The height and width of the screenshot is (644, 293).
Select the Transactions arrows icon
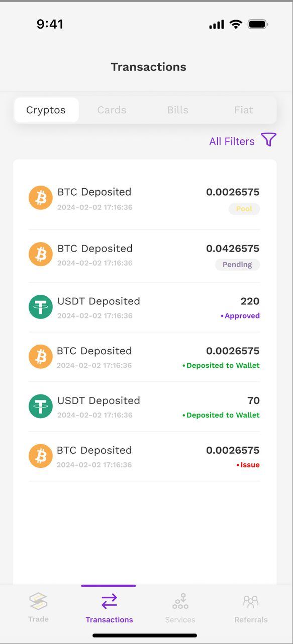(x=109, y=601)
